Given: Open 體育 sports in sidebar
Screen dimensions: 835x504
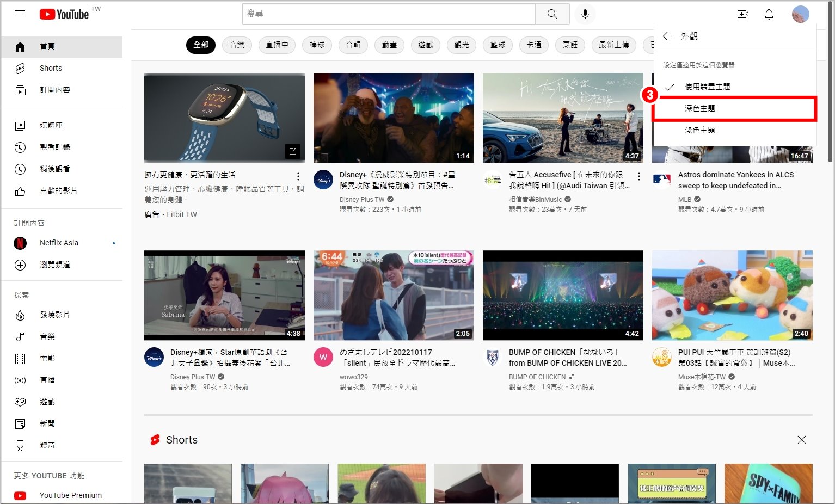Looking at the screenshot, I should coord(62,445).
